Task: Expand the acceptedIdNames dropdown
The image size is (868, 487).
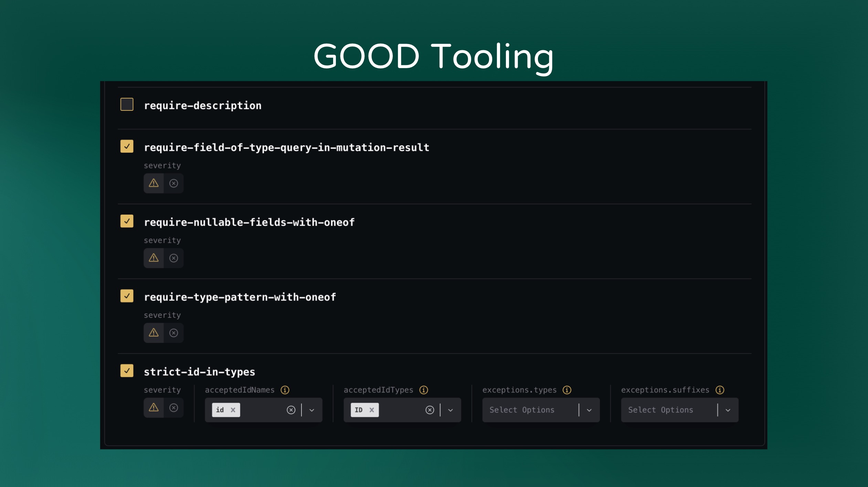Action: (312, 410)
